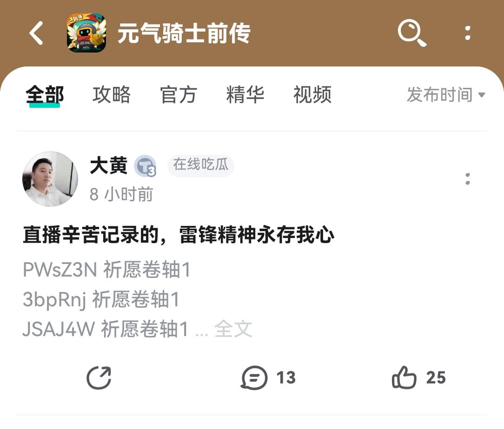
Task: Open the header three-dot menu
Action: (x=468, y=33)
